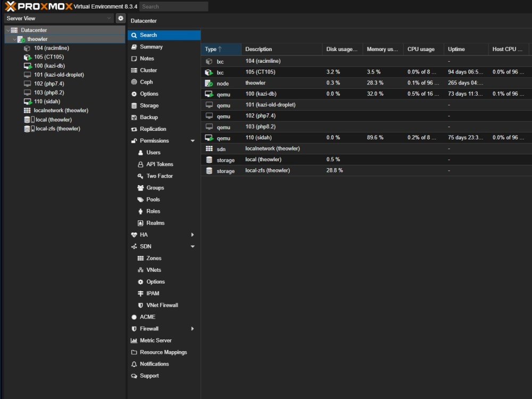Open the Summary menu item
The width and height of the screenshot is (532, 399).
[164, 47]
